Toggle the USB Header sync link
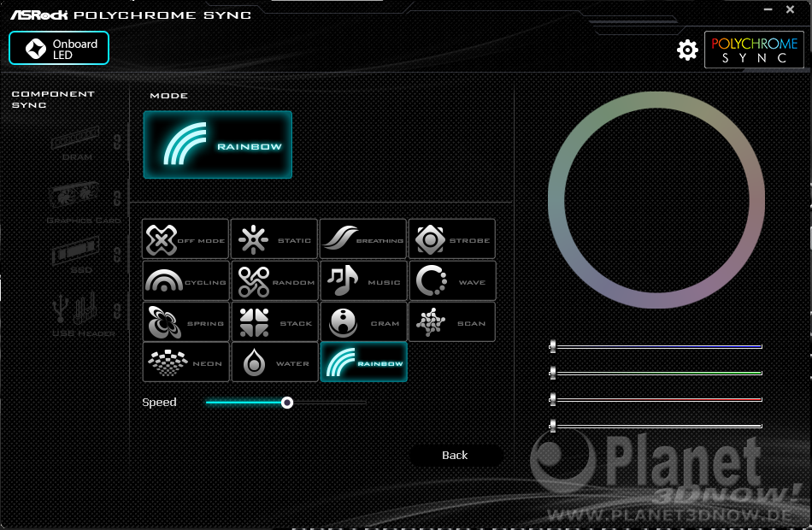Screen dimensions: 812x530 [118, 311]
